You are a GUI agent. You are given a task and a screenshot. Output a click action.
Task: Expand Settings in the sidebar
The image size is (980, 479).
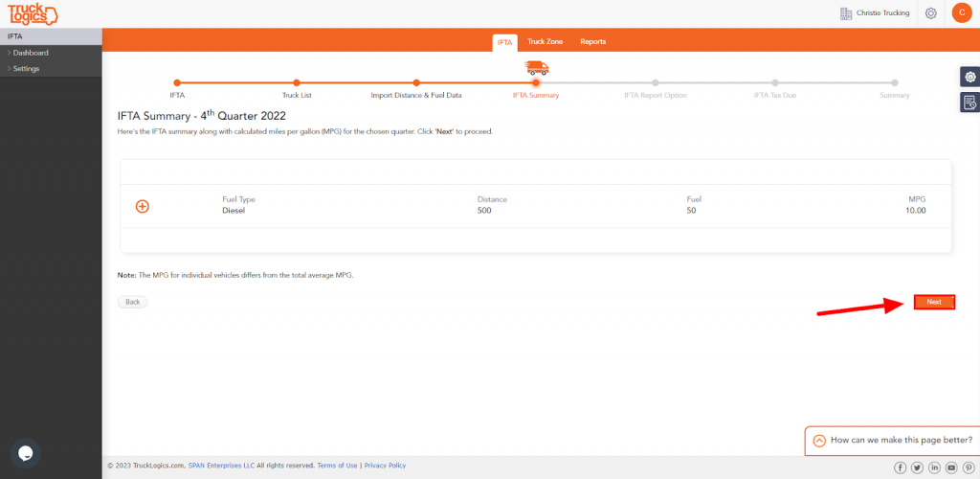click(26, 69)
